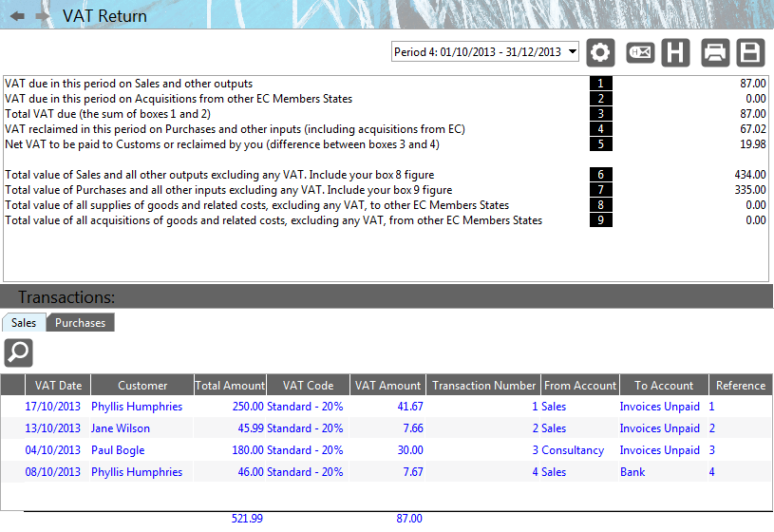774x532 pixels.
Task: Switch to the Sales tab
Action: coord(24,323)
